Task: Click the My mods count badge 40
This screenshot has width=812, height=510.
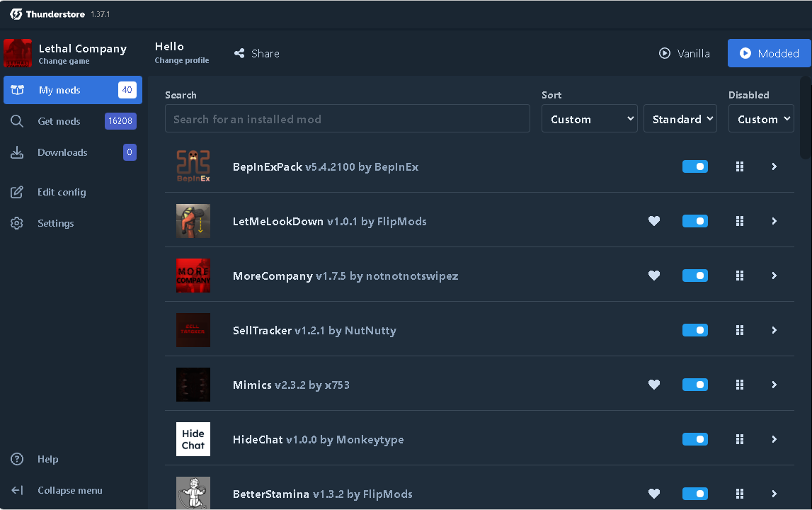Action: click(x=127, y=90)
